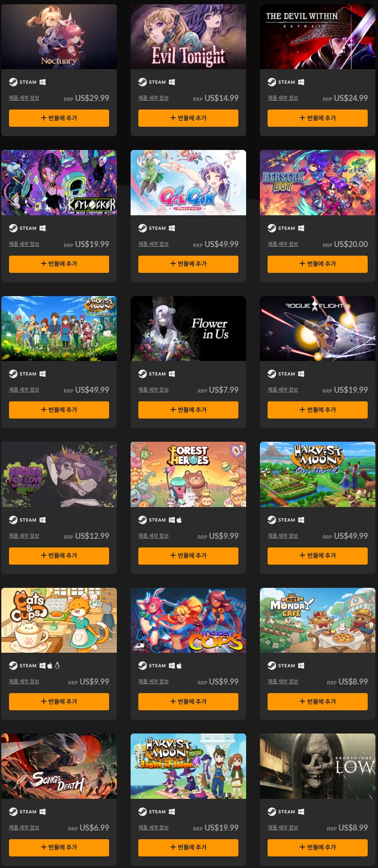Open the Maiden Cops game thumbnail
Viewport: 378px width, 868px height.
188,620
